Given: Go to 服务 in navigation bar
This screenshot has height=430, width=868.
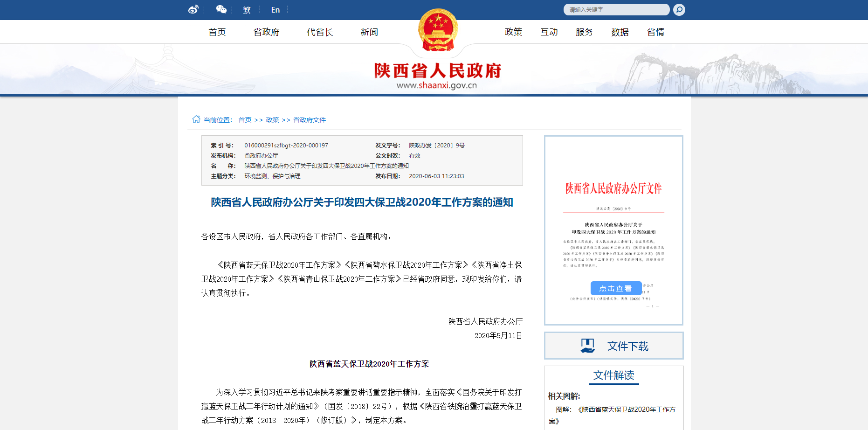Looking at the screenshot, I should tap(584, 32).
